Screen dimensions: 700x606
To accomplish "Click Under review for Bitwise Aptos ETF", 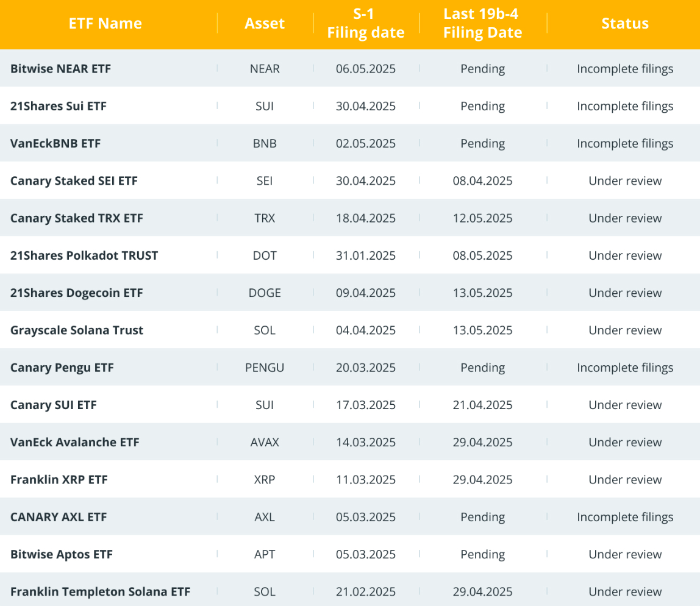I will tap(625, 554).
